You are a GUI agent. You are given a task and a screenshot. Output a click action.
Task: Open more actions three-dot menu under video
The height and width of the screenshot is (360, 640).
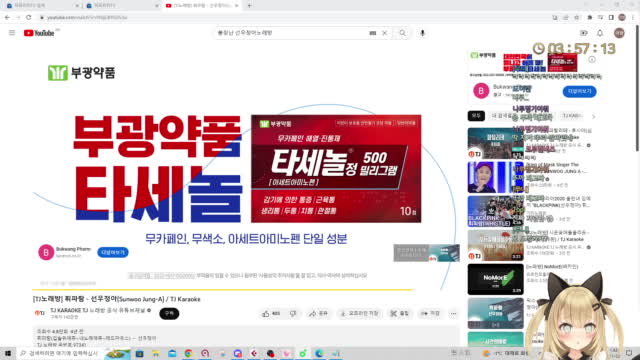click(453, 313)
